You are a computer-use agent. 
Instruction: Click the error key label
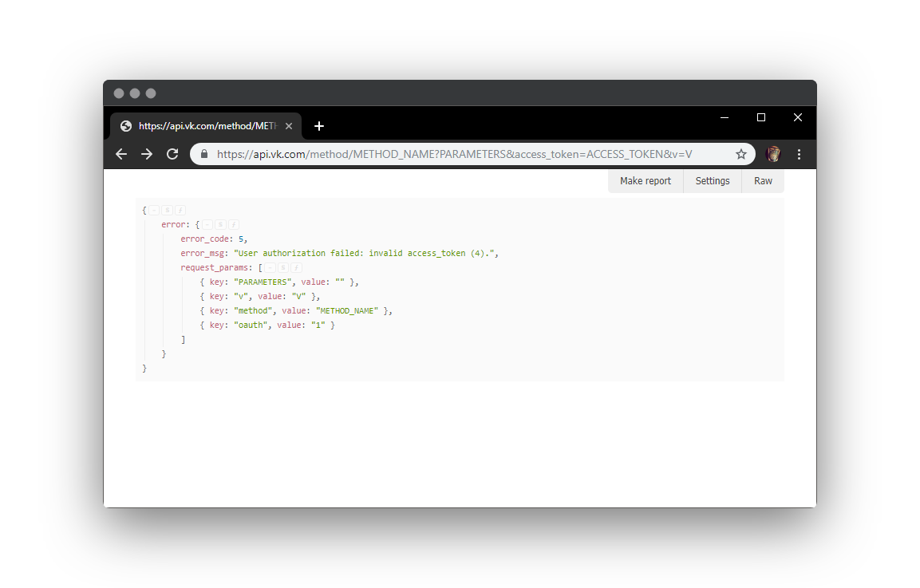(173, 224)
